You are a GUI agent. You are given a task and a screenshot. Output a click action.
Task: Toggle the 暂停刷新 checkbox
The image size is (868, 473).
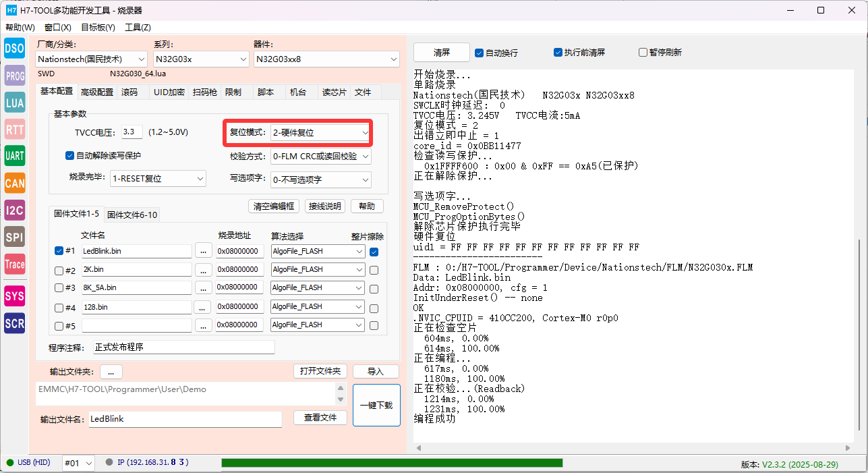point(643,53)
